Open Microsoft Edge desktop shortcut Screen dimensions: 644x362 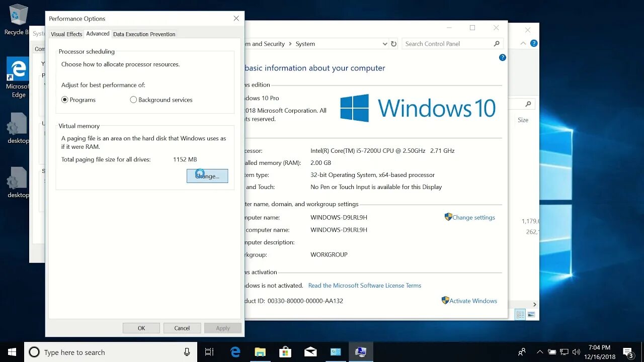[18, 77]
